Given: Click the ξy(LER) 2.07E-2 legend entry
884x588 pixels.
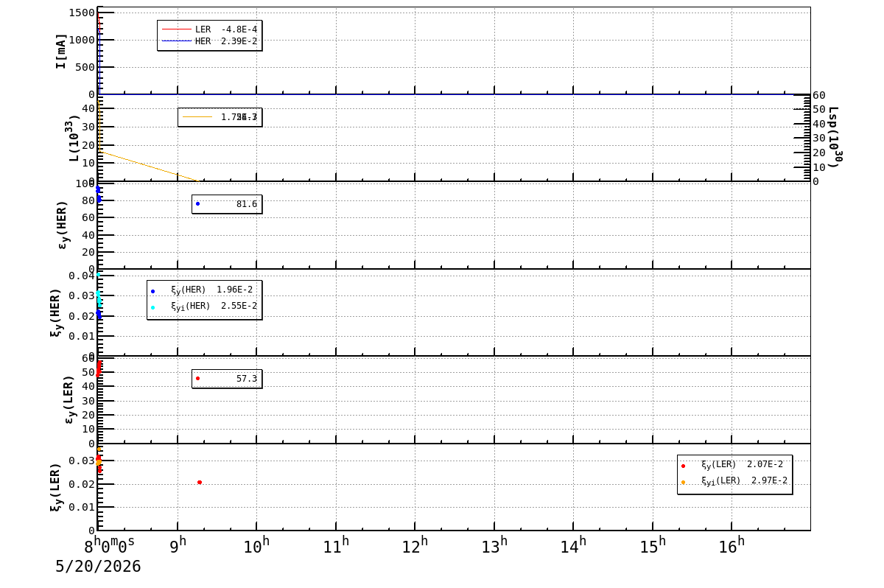Looking at the screenshot, I should [x=733, y=465].
